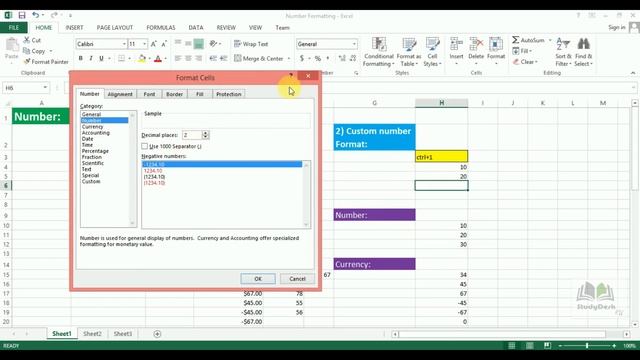Toggle Bold formatting button

click(x=80, y=58)
